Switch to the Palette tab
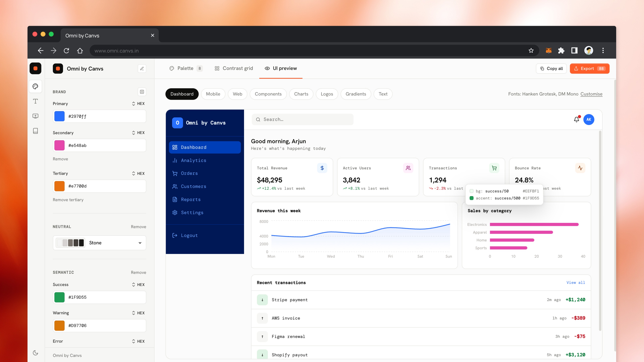 186,68
